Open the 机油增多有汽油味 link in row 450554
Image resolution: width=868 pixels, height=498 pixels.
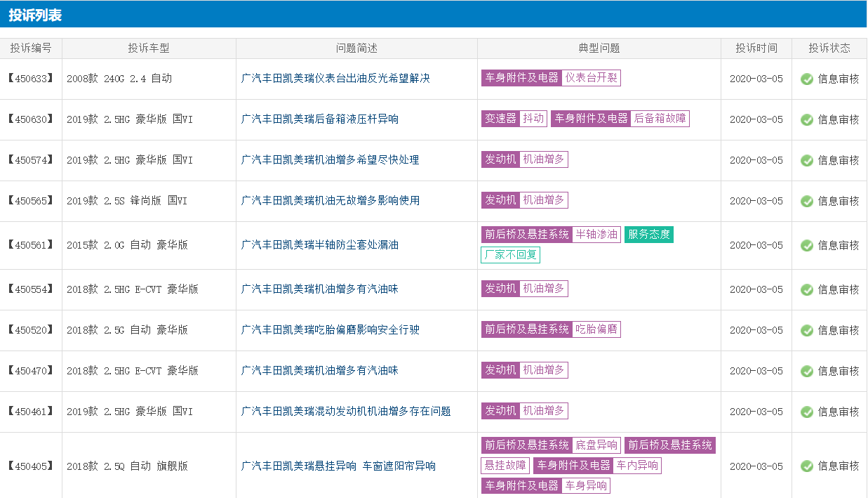point(320,289)
